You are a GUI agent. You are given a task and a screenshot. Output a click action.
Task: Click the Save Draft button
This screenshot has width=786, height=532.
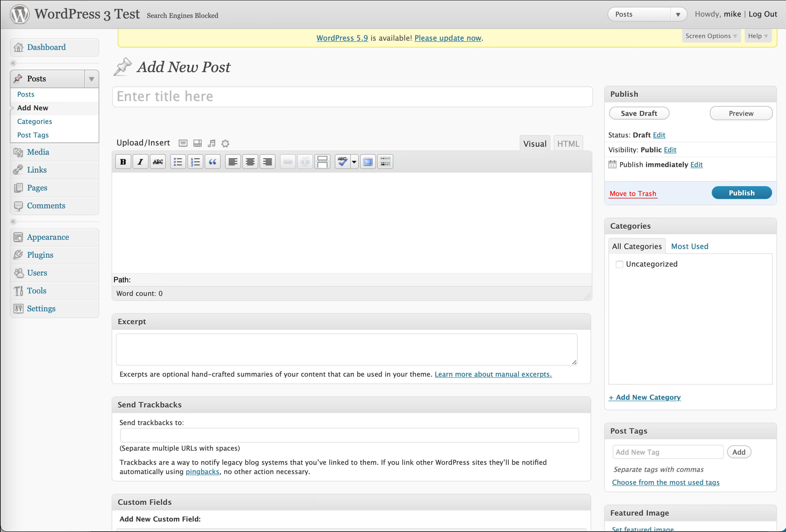(x=639, y=113)
